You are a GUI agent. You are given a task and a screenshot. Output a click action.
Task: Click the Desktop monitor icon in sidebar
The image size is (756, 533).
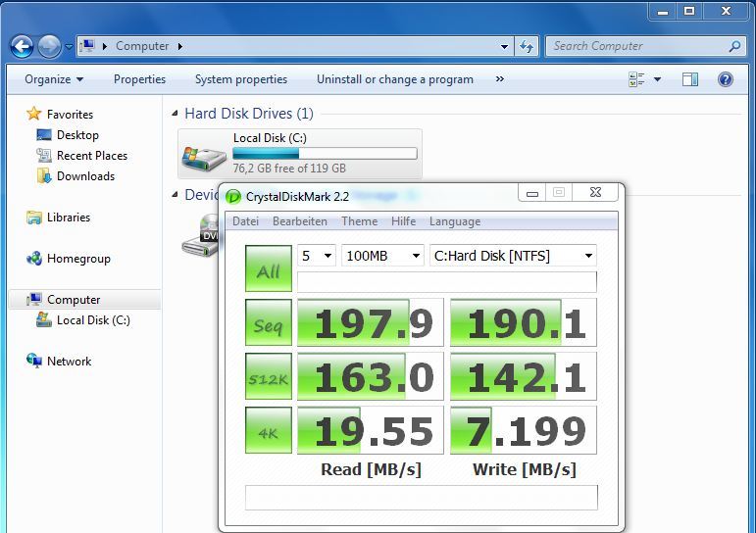44,135
